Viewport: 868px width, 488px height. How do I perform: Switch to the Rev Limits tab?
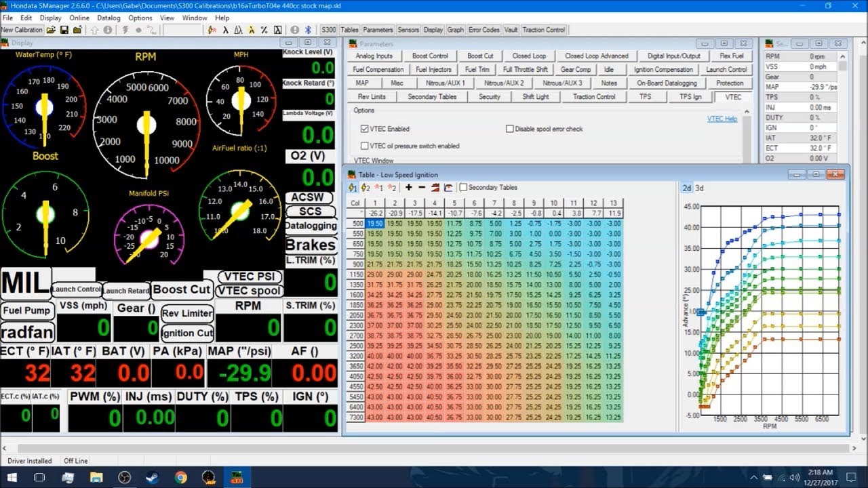click(x=372, y=97)
